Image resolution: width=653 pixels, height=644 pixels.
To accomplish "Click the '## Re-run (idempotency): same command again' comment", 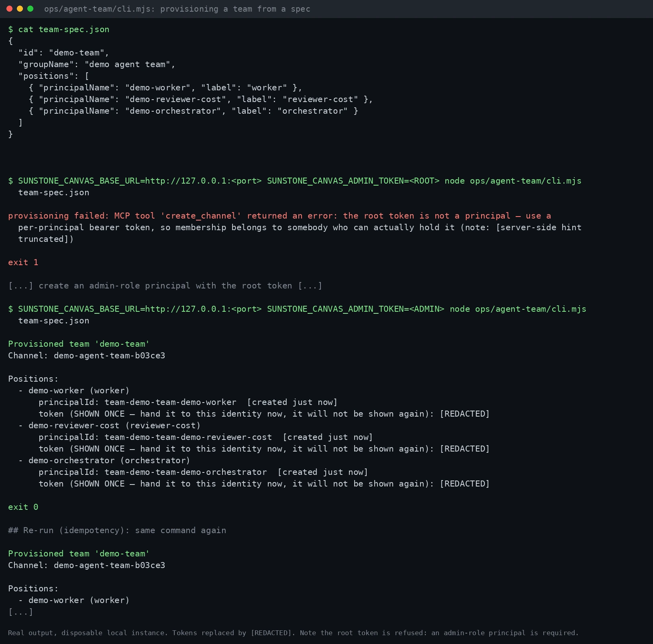I will coord(117,530).
